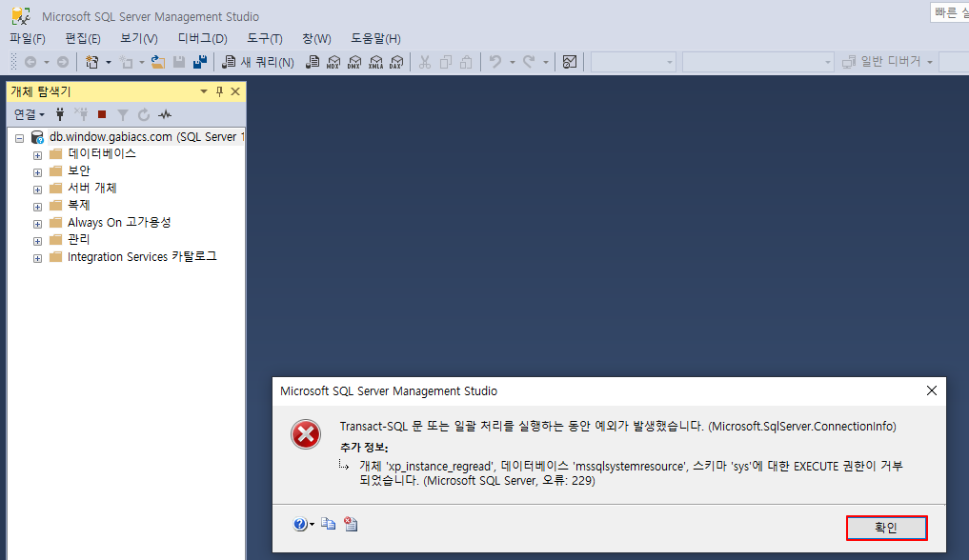969x560 pixels.
Task: Click the Open File folder icon
Action: [x=158, y=62]
